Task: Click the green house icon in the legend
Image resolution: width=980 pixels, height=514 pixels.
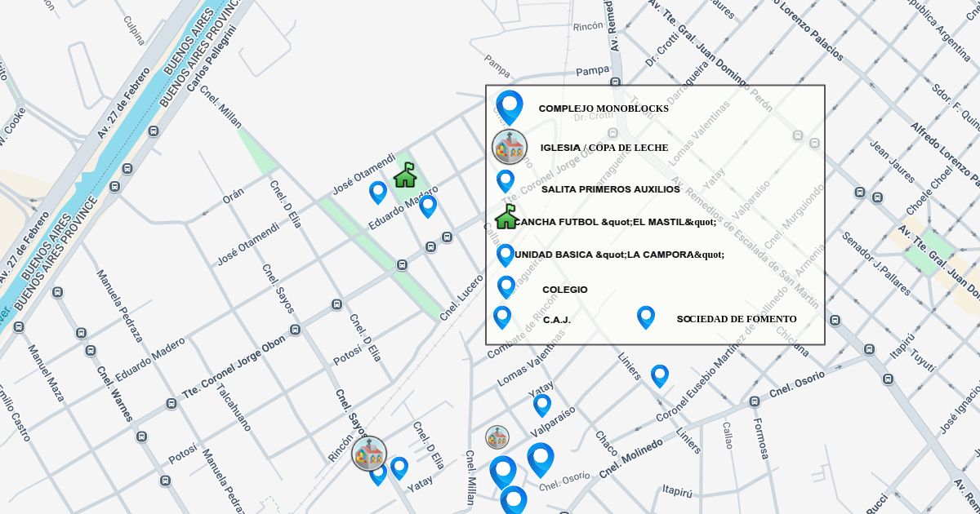Action: coord(506,218)
